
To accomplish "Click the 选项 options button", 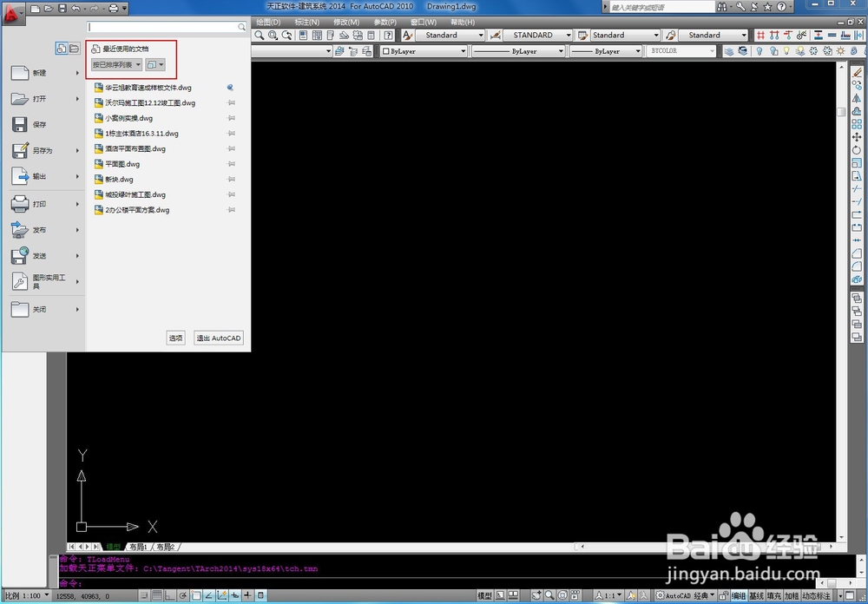I will click(x=176, y=338).
